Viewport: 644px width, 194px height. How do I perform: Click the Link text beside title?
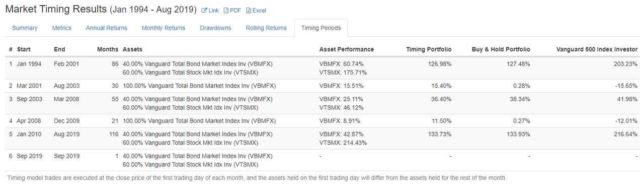213,11
